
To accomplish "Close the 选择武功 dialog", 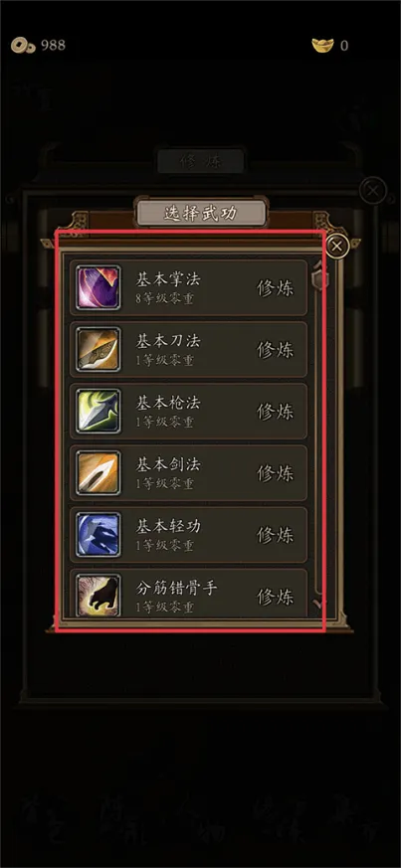I will pyautogui.click(x=337, y=246).
